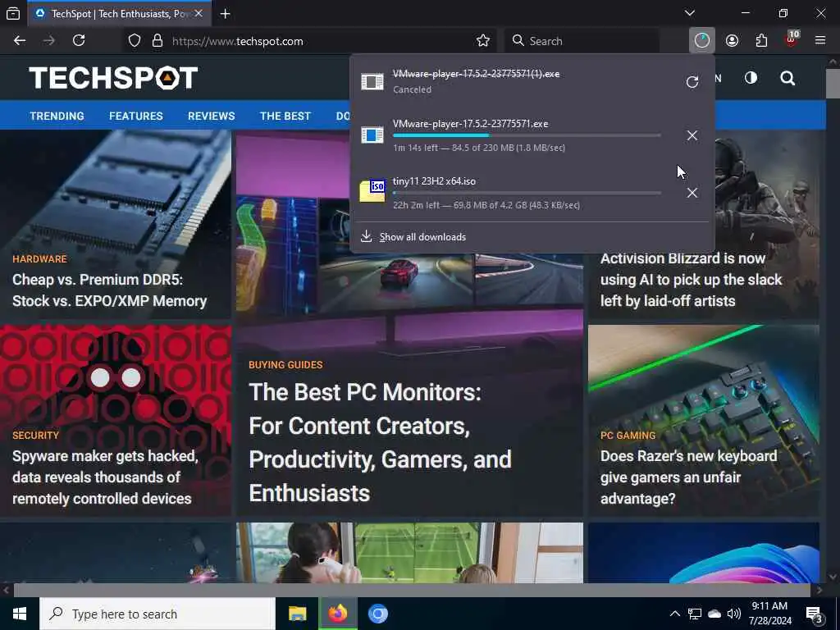
Task: Open Razer's new keyboard article
Action: [688, 477]
